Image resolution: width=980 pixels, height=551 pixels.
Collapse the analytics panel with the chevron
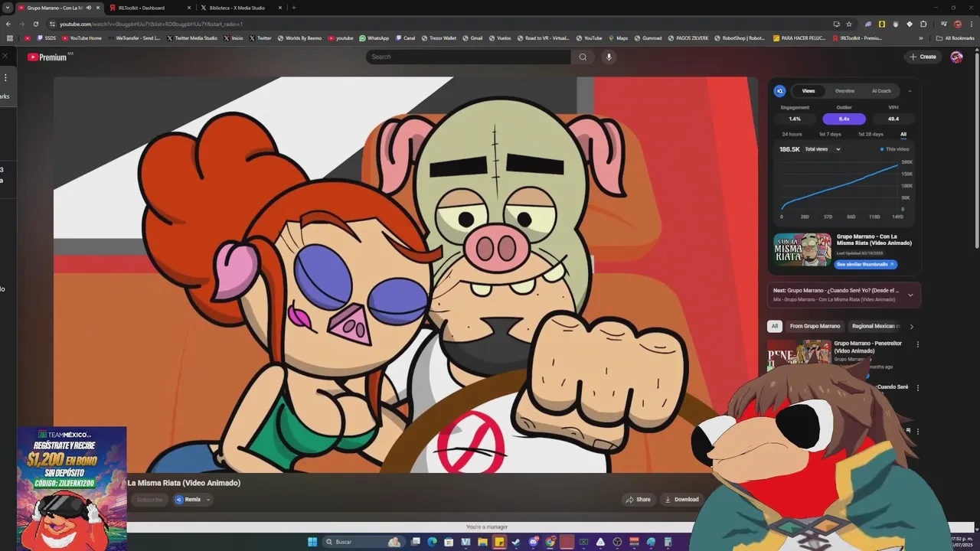pos(910,91)
